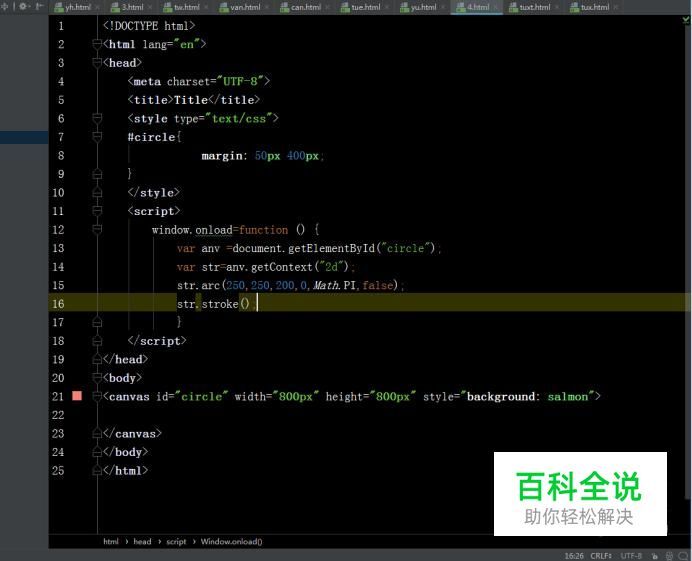Click the closing style fold marker line 10

(x=97, y=193)
